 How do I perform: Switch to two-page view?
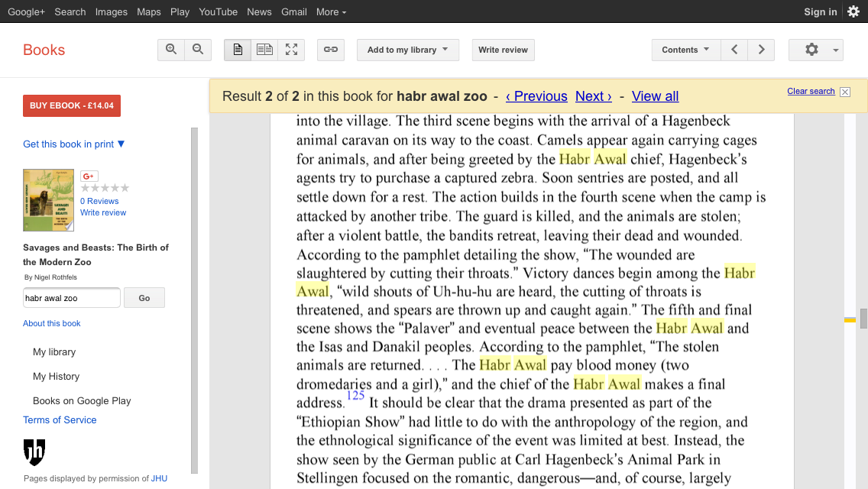click(x=264, y=50)
